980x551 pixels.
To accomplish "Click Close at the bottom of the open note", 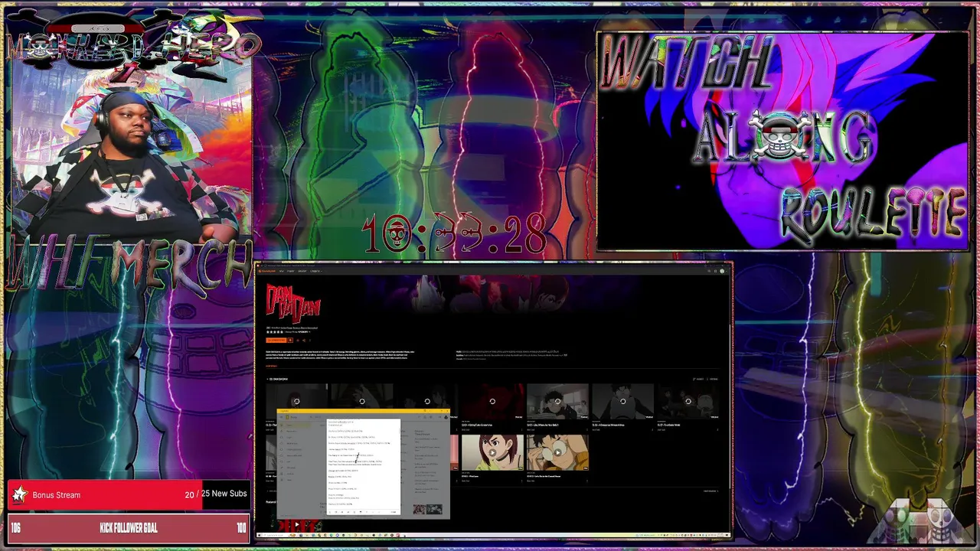I will coord(394,512).
